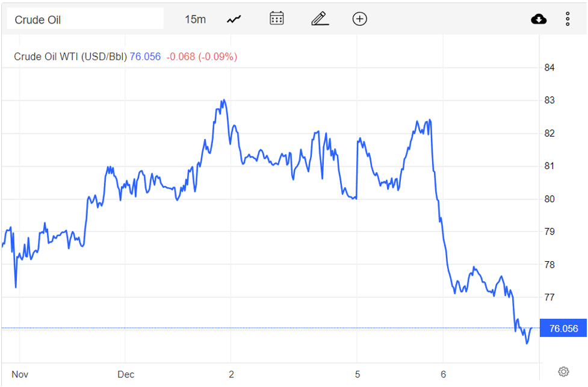Click the 6 date label on time axis
Viewport: 588px width, 387px height.
(443, 374)
